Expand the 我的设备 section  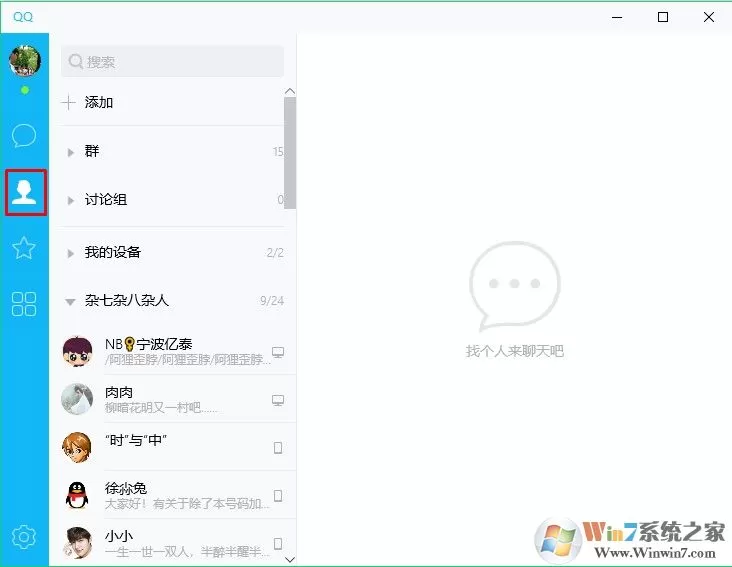pos(173,252)
